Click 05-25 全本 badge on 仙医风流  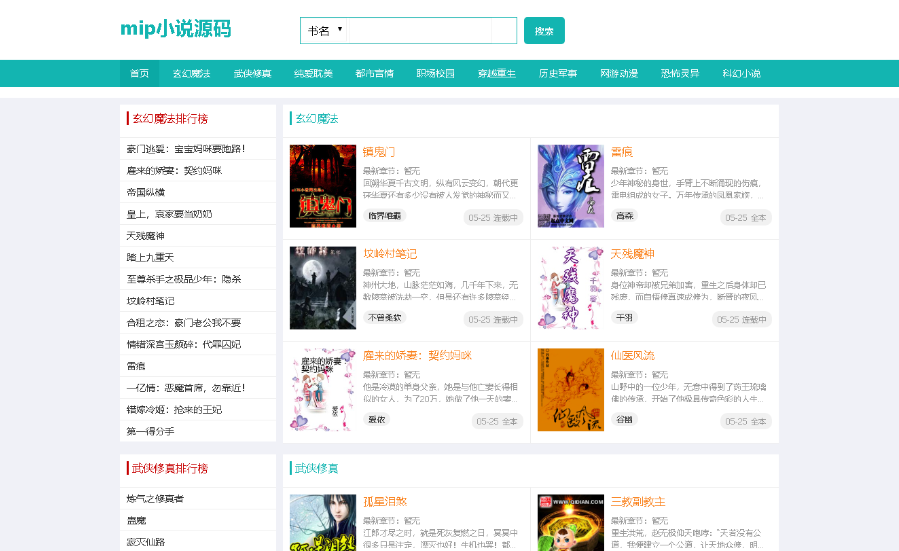pos(745,421)
